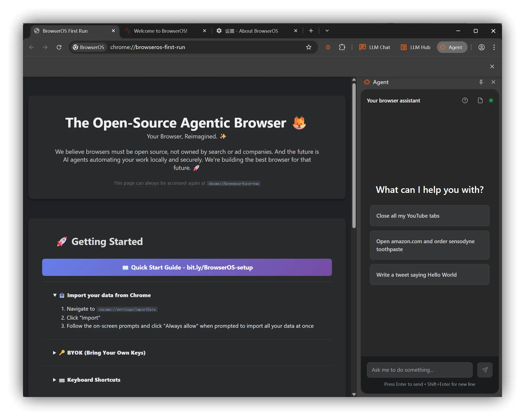Click the Agent panel title icon
The height and width of the screenshot is (420, 525).
pyautogui.click(x=367, y=82)
